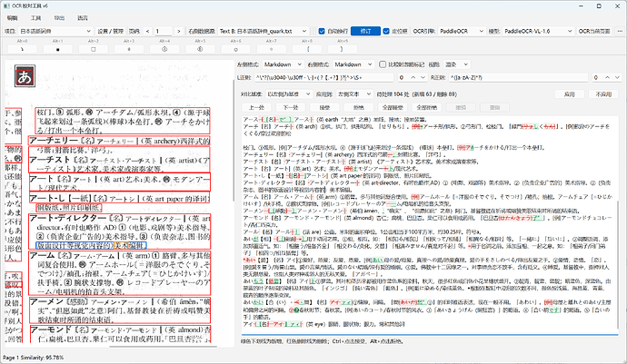This screenshot has width=627, height=364.
Task: Insert the Alt+7 small circle symbol
Action: pyautogui.click(x=271, y=49)
